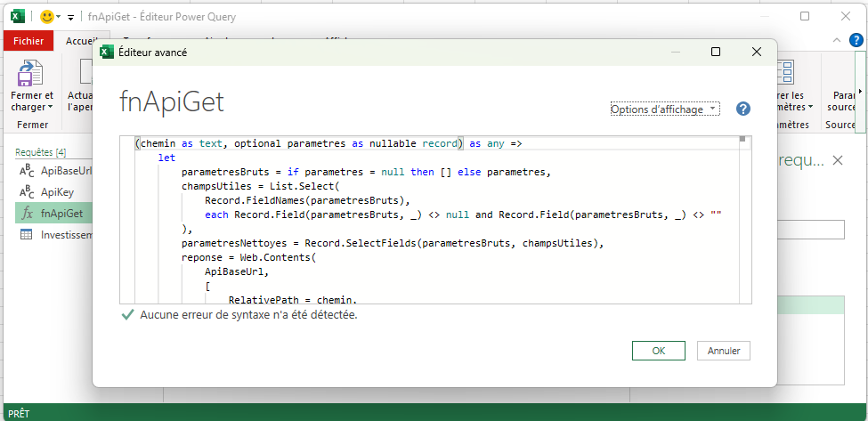Click the editor vertical scrollbar thumb
The height and width of the screenshot is (421, 868).
tap(742, 139)
